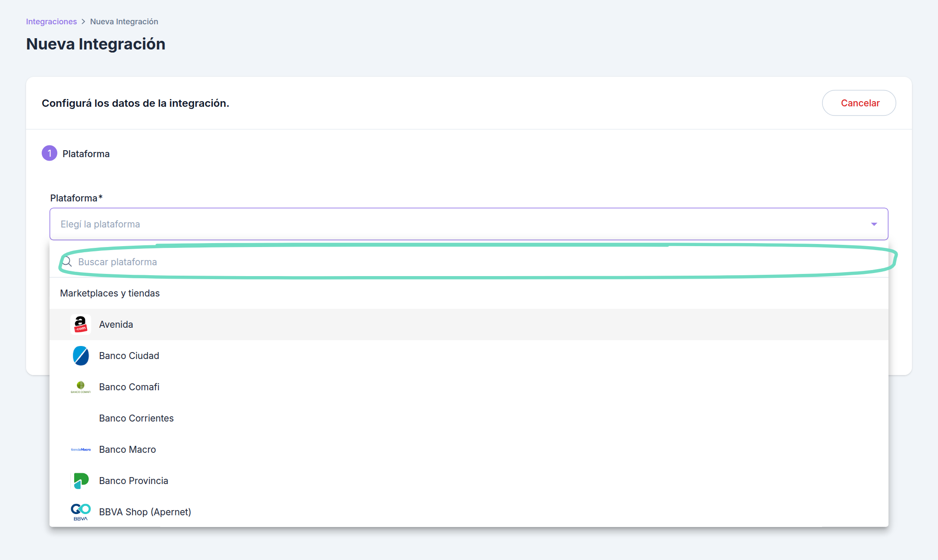Pick Banco Macro option
Screen dimensions: 938x560
pyautogui.click(x=469, y=449)
